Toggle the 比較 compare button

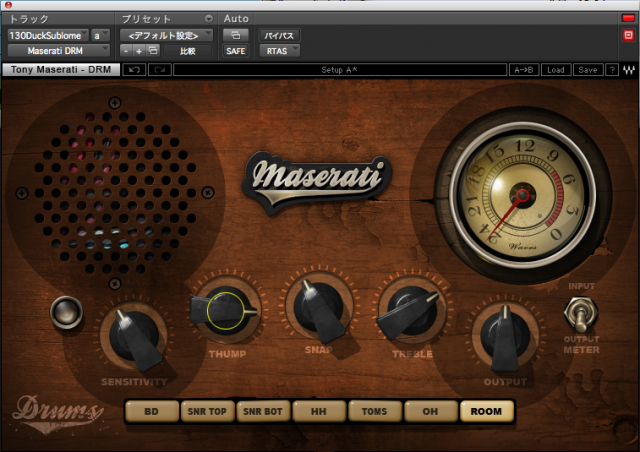(x=188, y=51)
